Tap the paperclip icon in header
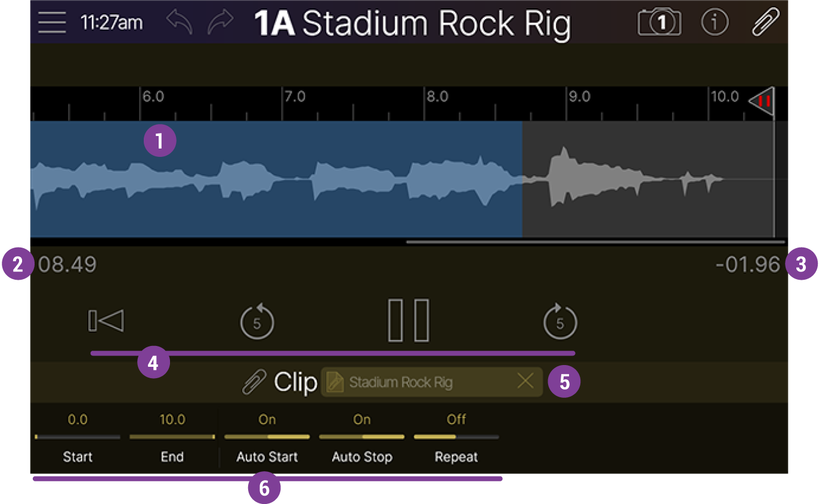 pos(765,23)
